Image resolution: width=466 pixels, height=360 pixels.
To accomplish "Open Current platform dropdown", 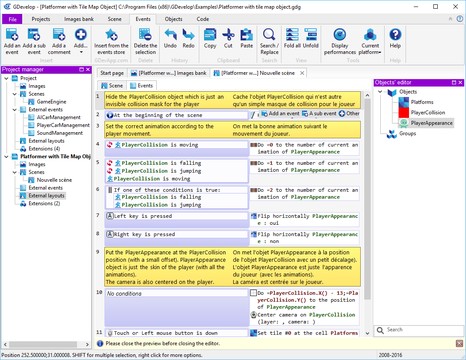I will point(370,42).
